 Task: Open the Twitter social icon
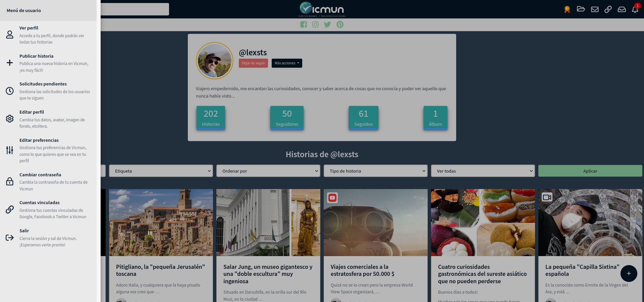[x=327, y=24]
